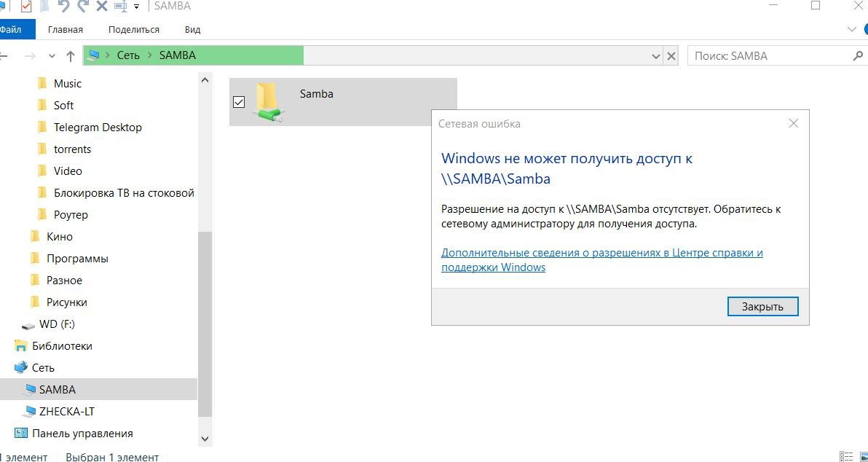Viewport: 868px width, 462px height.
Task: Open Библиотеки in the navigation pane
Action: click(x=62, y=346)
